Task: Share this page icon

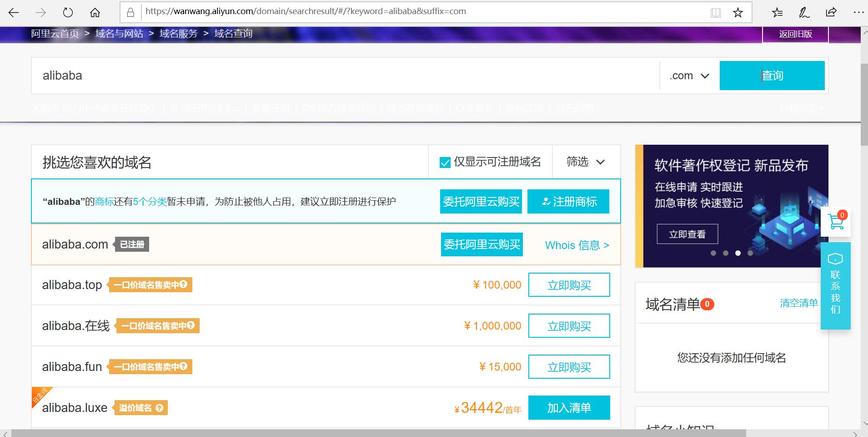Action: 831,12
